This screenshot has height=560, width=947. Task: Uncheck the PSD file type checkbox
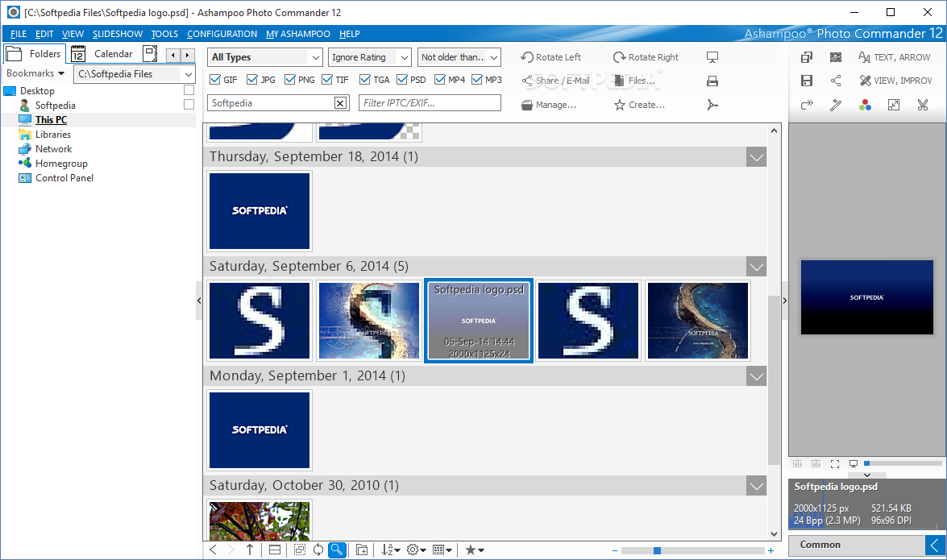coord(401,80)
